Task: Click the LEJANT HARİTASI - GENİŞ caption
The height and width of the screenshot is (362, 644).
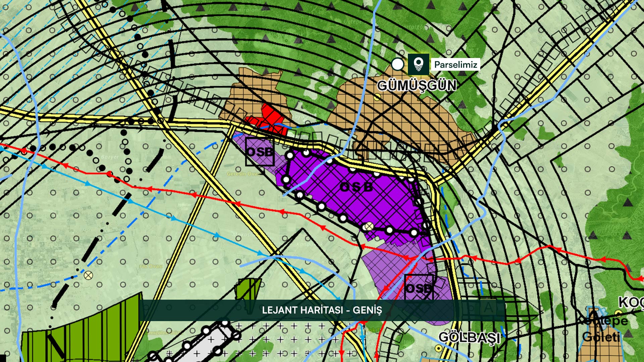Action: point(322,310)
